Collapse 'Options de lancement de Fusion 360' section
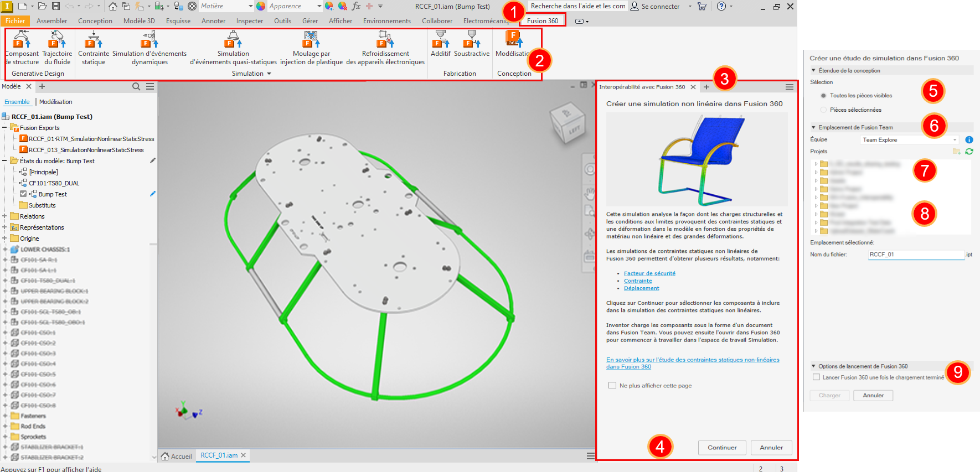980x472 pixels. pos(813,366)
